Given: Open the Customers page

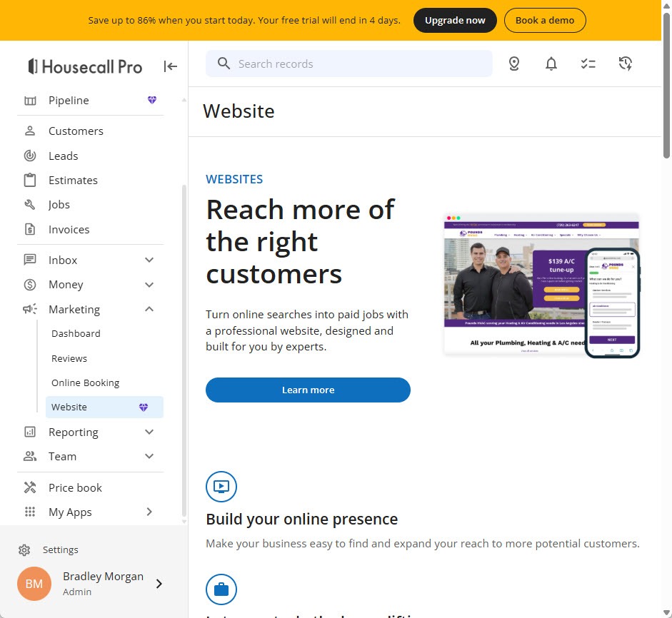Looking at the screenshot, I should pos(76,131).
